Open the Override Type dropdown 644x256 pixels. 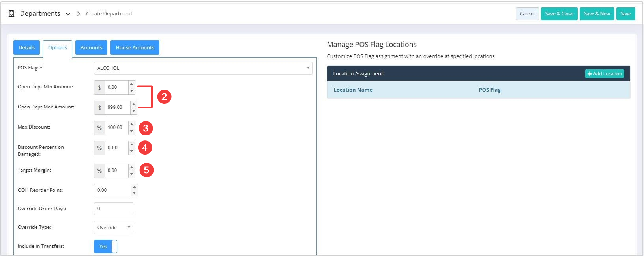coord(114,227)
